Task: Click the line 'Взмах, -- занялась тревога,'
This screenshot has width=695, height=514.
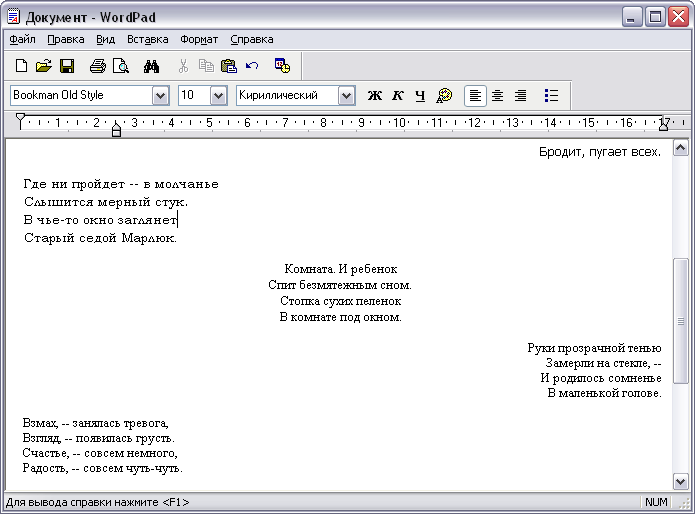Action: [95, 423]
